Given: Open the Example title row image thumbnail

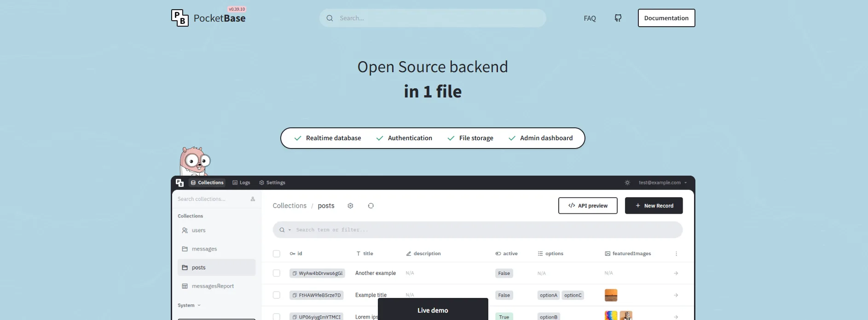Looking at the screenshot, I should [x=611, y=295].
